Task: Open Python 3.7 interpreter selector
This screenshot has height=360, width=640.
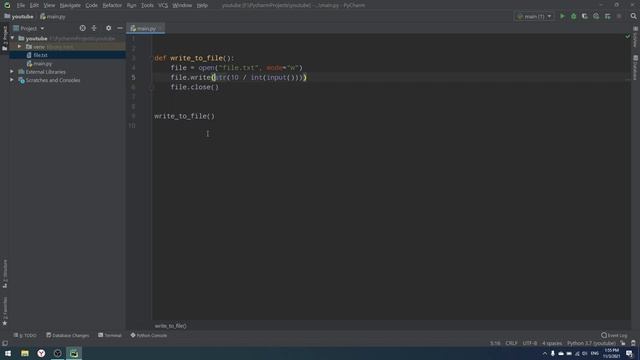Action: pyautogui.click(x=591, y=343)
